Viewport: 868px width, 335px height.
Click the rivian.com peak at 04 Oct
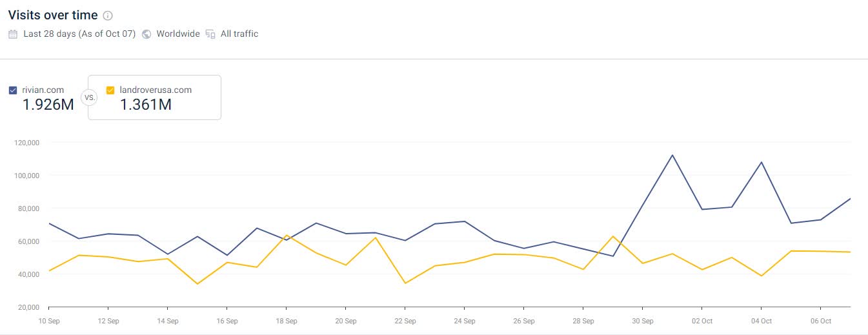coord(762,162)
